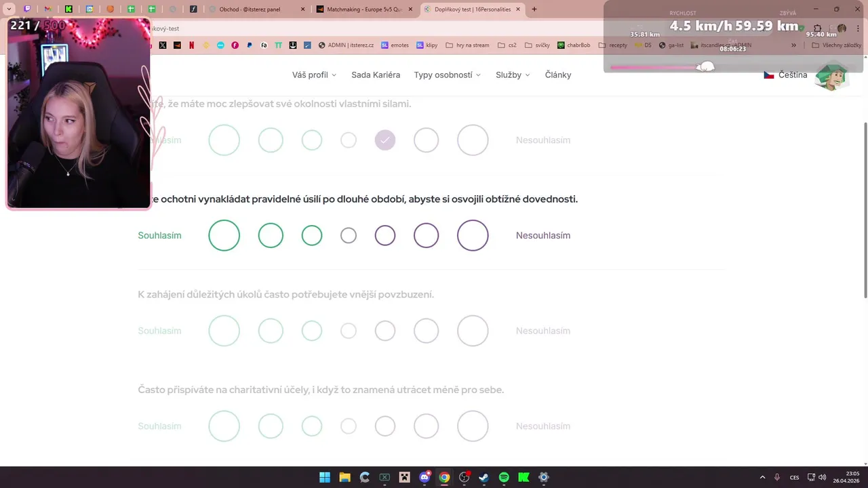Open the 'Všechny záložky' folder
Screen dimensions: 868x488
(x=836, y=45)
